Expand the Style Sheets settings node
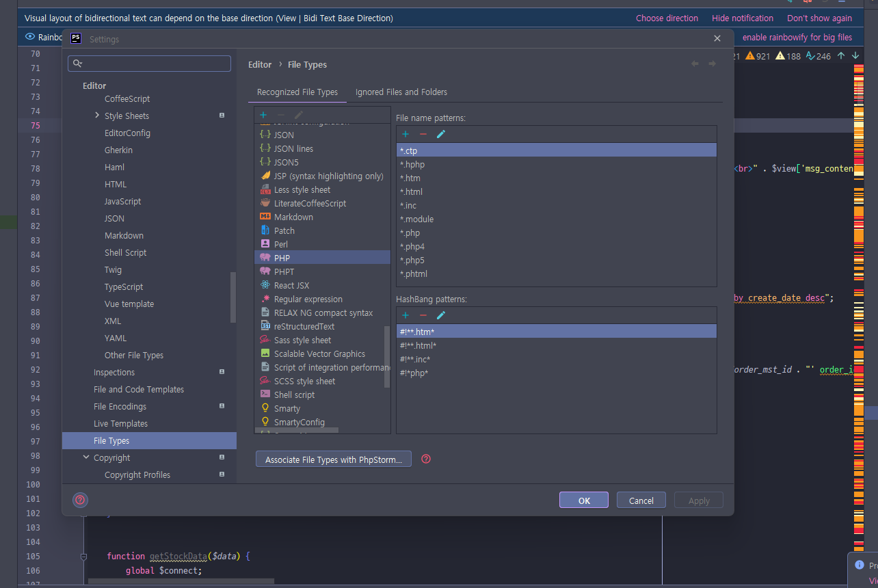This screenshot has width=878, height=588. [97, 116]
